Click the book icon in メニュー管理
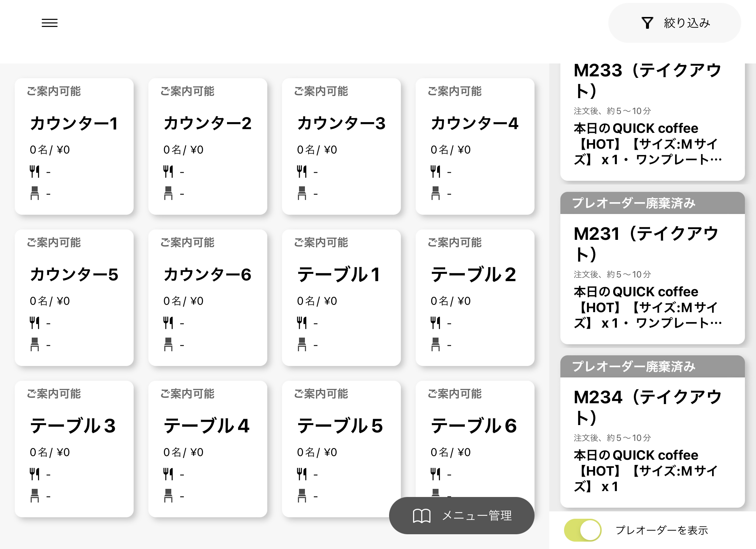 point(422,515)
